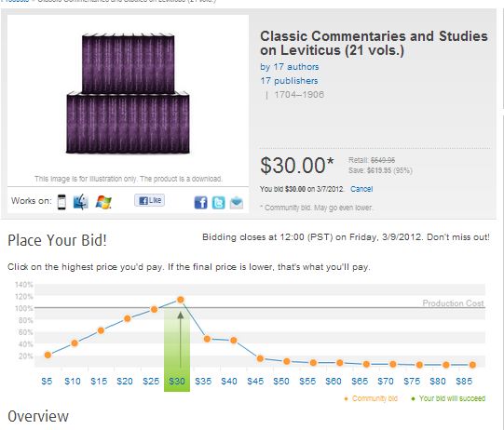Click the Mac Finder compatibility icon

coord(81,202)
